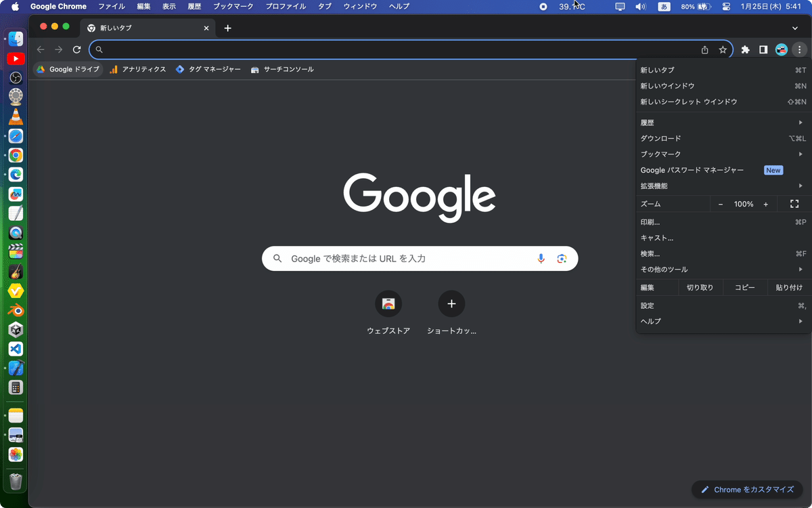Viewport: 812px width, 508px height.
Task: Open macOS Control Center icon
Action: [x=726, y=6]
